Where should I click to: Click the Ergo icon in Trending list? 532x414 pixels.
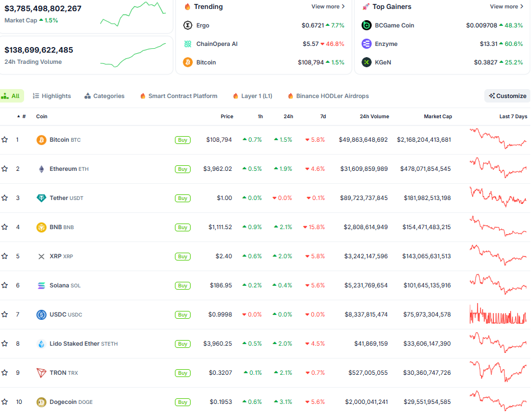[187, 25]
